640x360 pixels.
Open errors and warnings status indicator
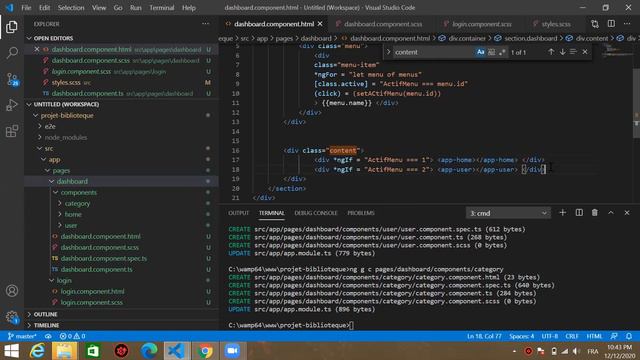pos(72,336)
